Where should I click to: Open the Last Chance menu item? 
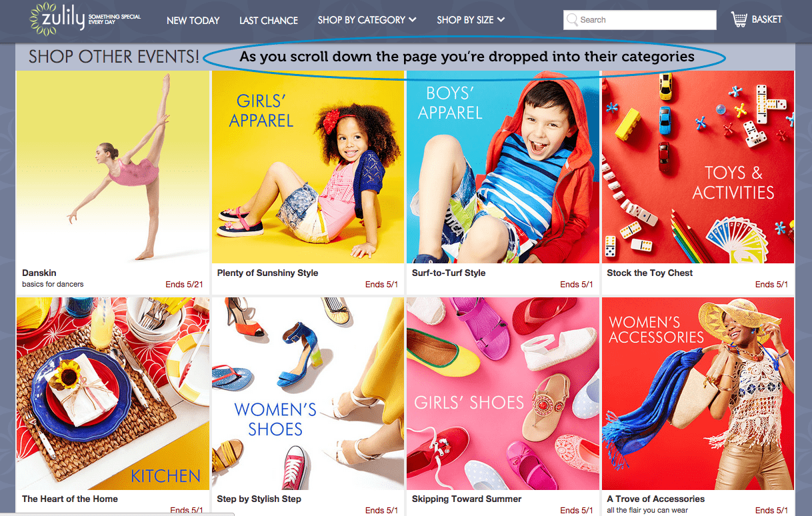coord(269,21)
